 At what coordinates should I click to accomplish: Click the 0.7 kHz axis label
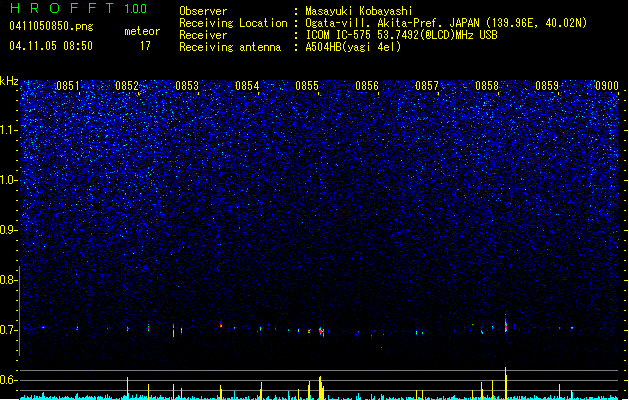point(9,330)
